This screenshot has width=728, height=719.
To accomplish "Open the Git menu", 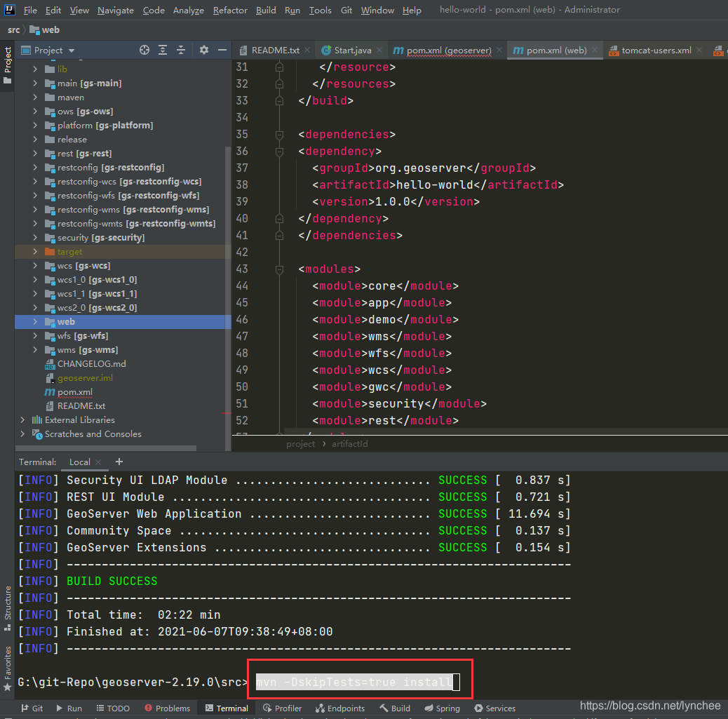I will coord(346,11).
